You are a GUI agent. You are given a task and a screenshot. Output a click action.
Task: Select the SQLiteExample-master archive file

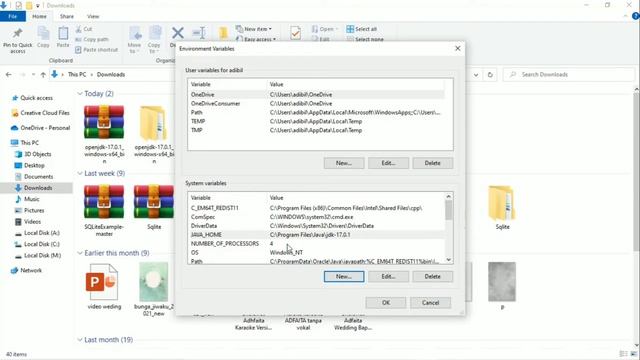click(x=104, y=210)
